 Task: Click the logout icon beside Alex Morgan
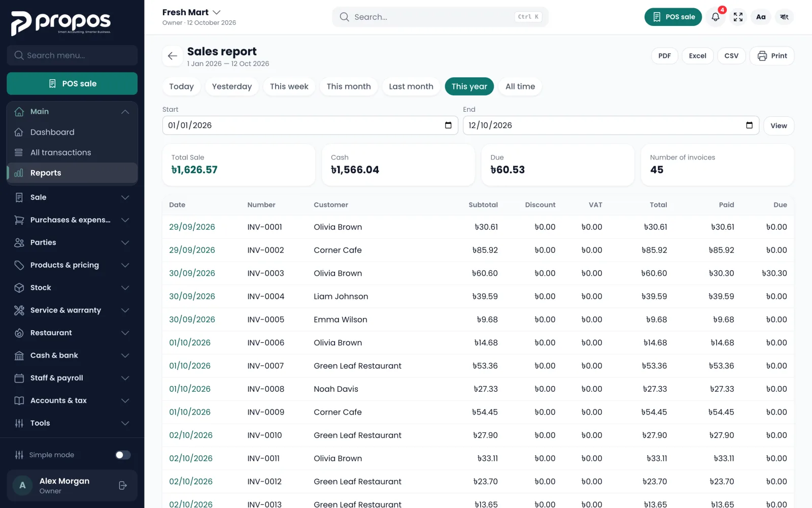click(x=123, y=486)
